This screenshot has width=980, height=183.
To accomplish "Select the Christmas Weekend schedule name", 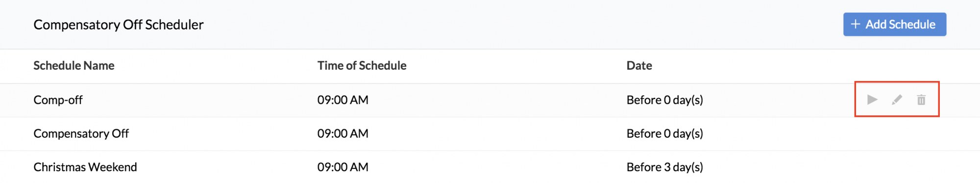I will 85,167.
